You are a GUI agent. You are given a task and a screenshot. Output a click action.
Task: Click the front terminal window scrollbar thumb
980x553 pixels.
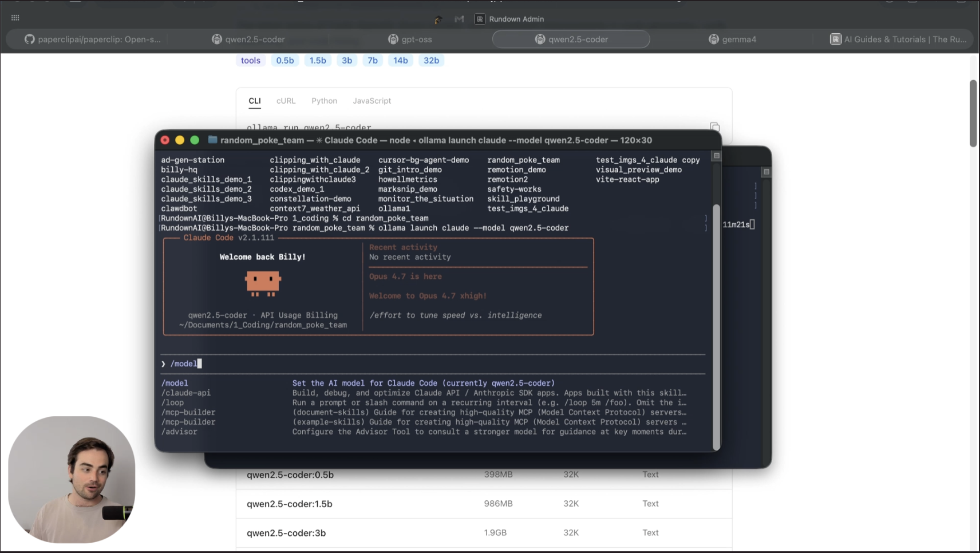tap(716, 327)
